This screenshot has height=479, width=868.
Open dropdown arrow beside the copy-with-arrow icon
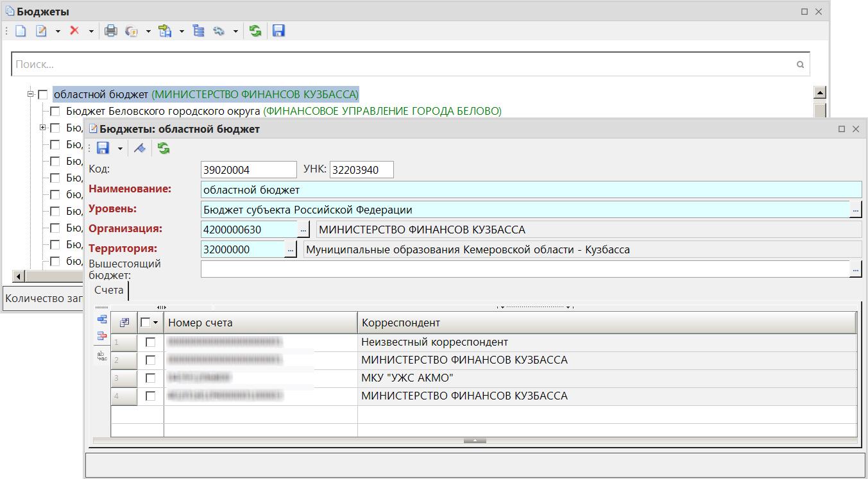[x=182, y=31]
